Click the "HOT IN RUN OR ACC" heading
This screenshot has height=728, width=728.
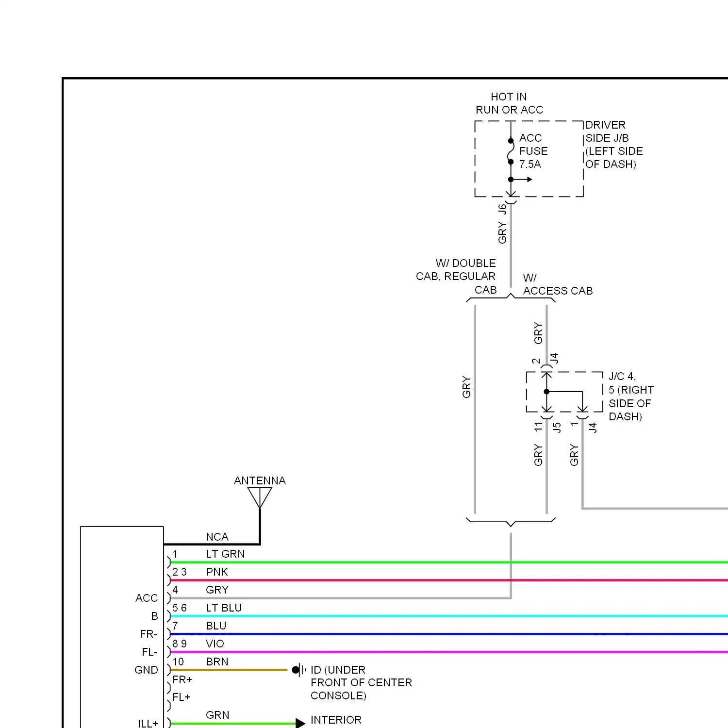tap(509, 103)
